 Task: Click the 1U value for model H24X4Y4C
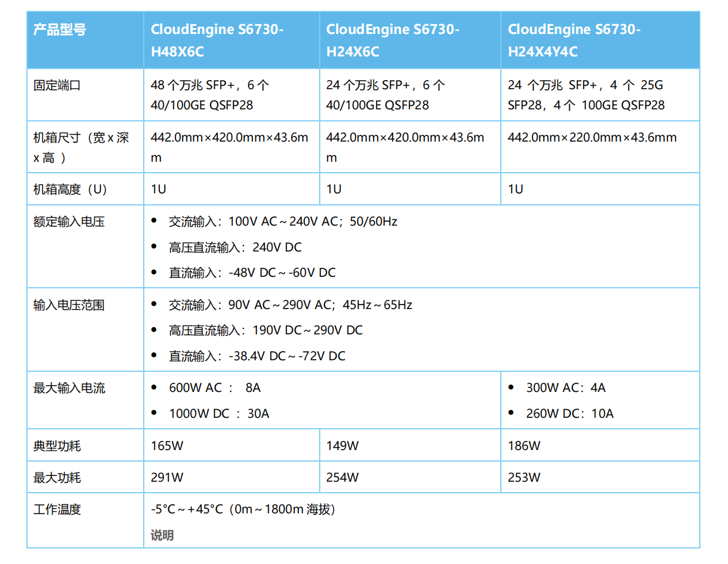click(515, 189)
